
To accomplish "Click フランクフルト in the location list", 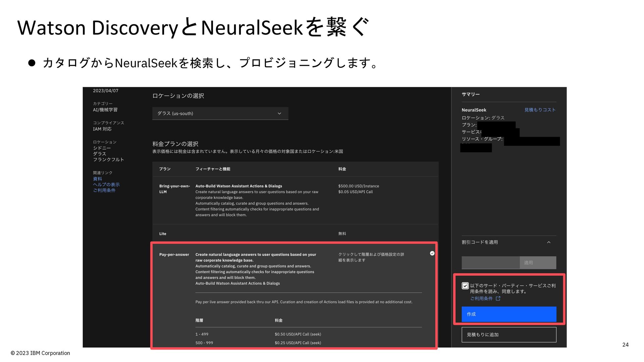I will [x=108, y=160].
